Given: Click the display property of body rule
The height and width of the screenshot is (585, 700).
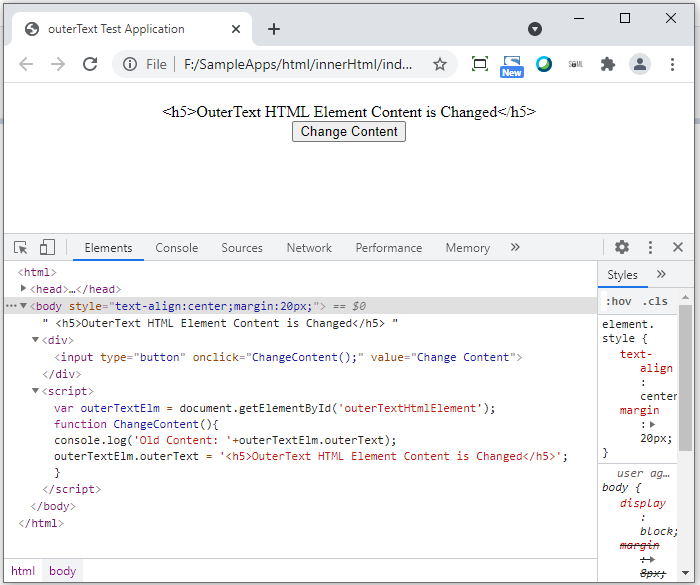Looking at the screenshot, I should click(x=642, y=503).
